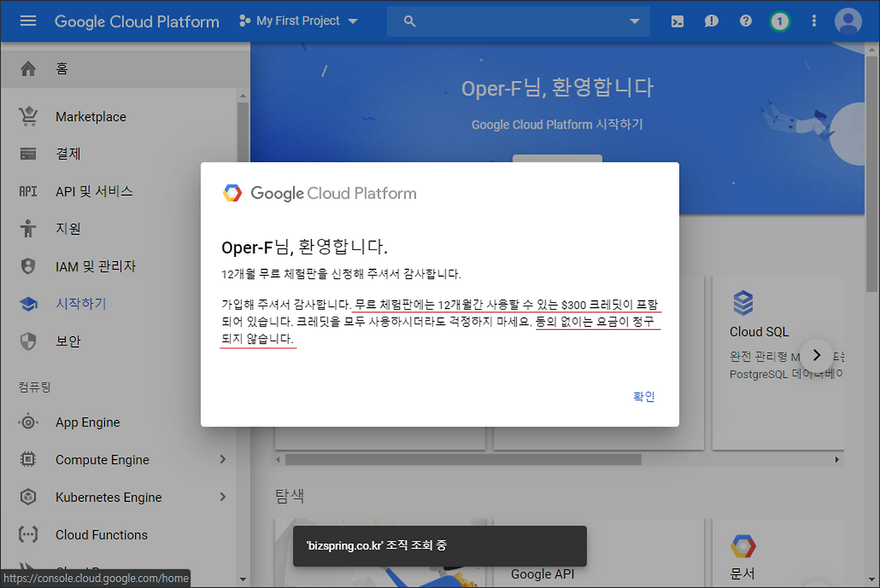Click the 'bizspring.co.kr' 조직 조회 중 toast

point(440,546)
